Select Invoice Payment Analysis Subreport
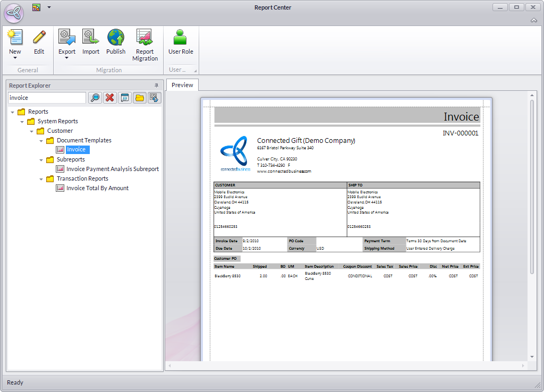Image resolution: width=544 pixels, height=392 pixels. 112,169
